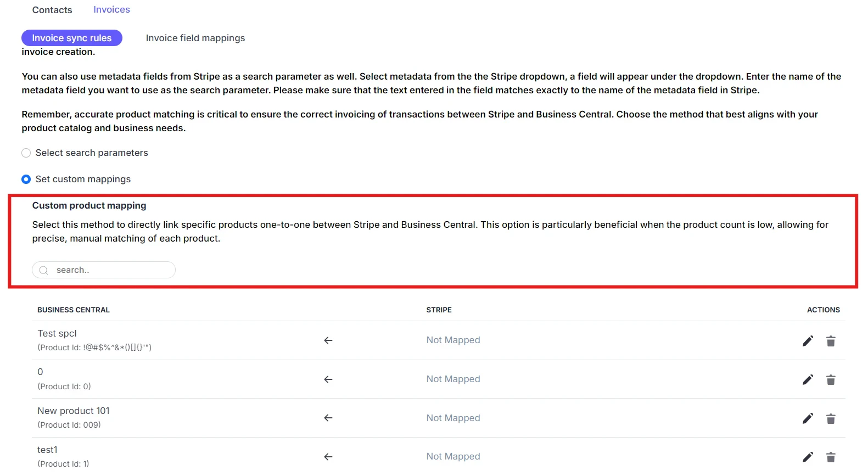868x476 pixels.
Task: Click the STRIPE column header
Action: tap(439, 310)
